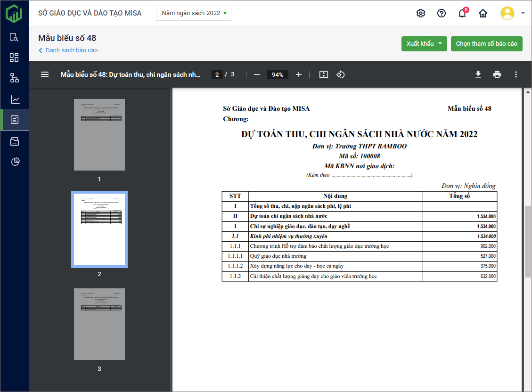This screenshot has height=392, width=532.
Task: Rotate the PDF page counterclockwise
Action: (341, 74)
